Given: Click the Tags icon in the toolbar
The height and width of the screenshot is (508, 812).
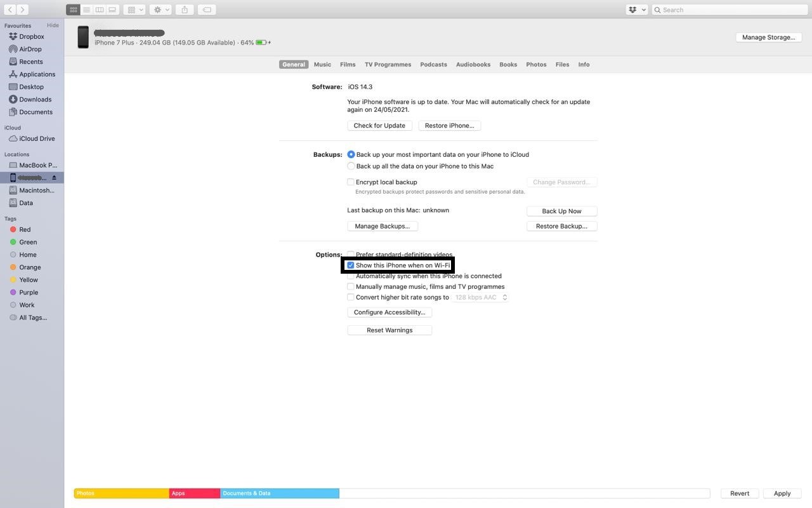Looking at the screenshot, I should click(206, 10).
